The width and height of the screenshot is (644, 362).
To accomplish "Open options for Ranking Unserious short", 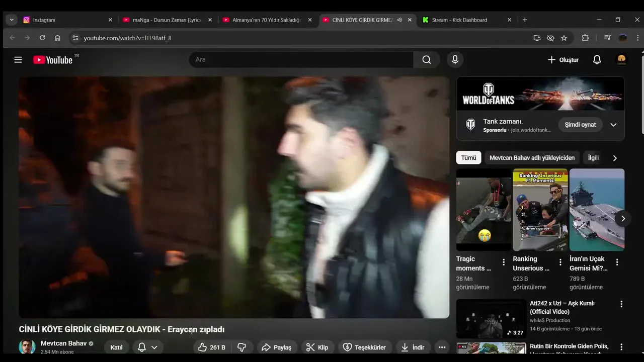I will pyautogui.click(x=560, y=262).
